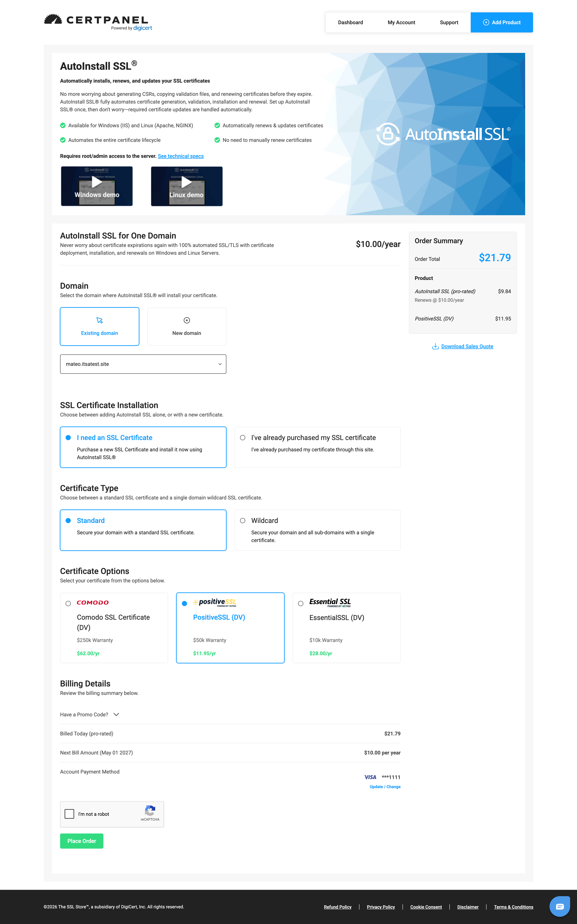
Task: Click the Automatically renews checkmark icon
Action: (x=217, y=126)
